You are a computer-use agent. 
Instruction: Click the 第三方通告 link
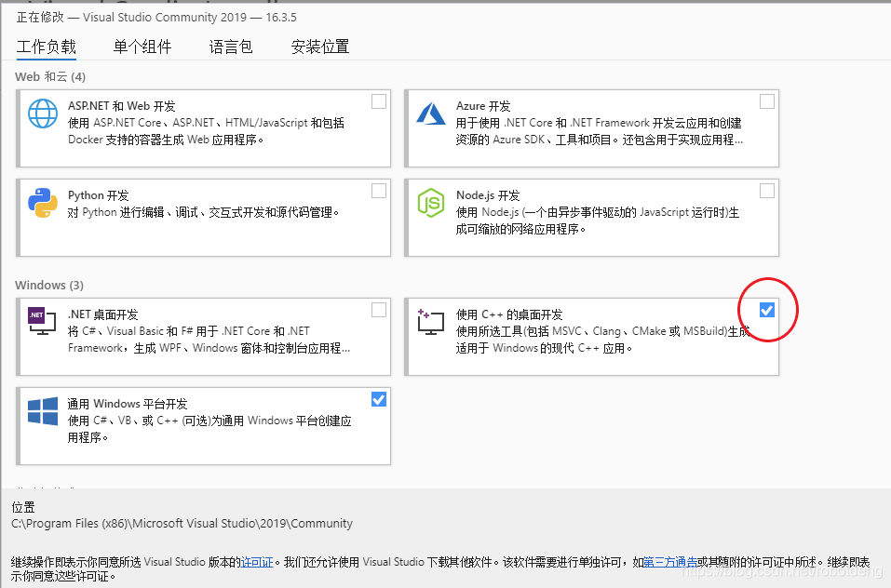(x=669, y=562)
